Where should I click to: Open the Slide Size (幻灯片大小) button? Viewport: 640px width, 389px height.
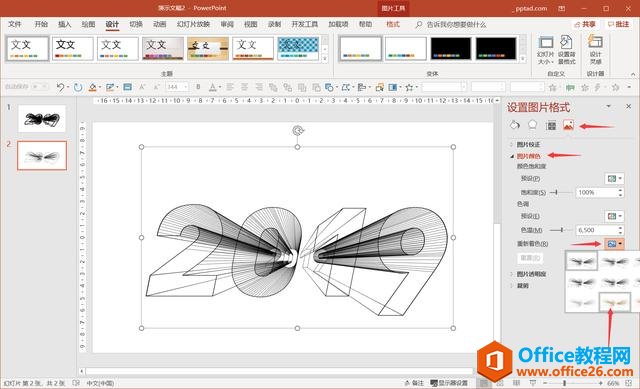546,50
